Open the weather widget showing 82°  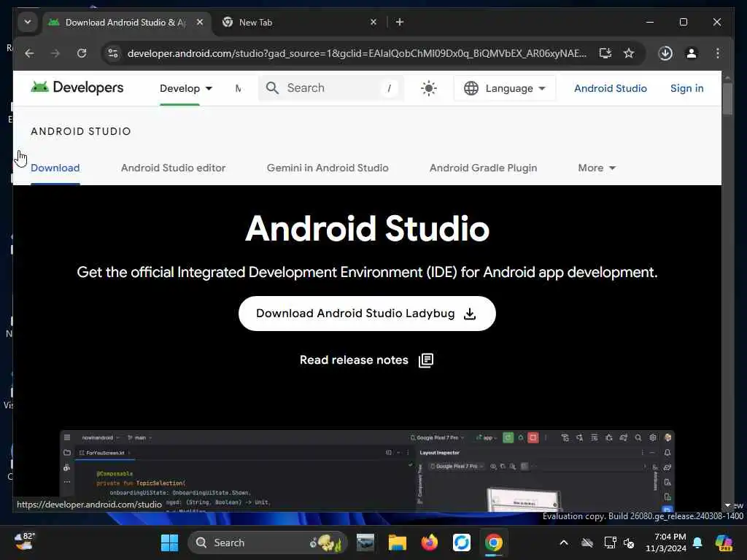click(24, 542)
